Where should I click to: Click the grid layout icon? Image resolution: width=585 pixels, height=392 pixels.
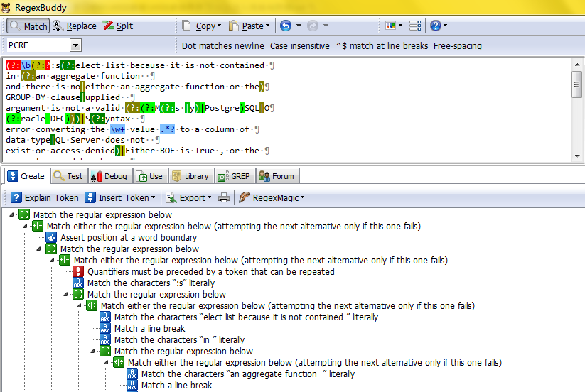pyautogui.click(x=391, y=26)
